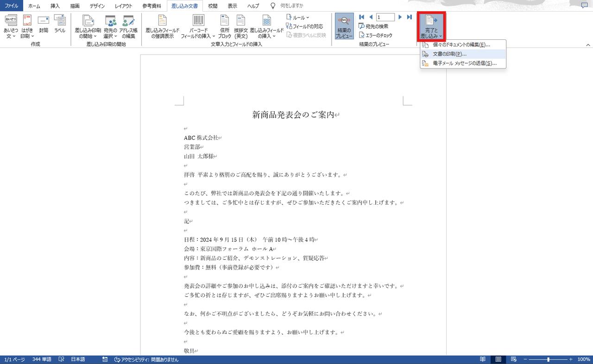
Task: Click the 挨拶文(英文) icon
Action: point(241,26)
